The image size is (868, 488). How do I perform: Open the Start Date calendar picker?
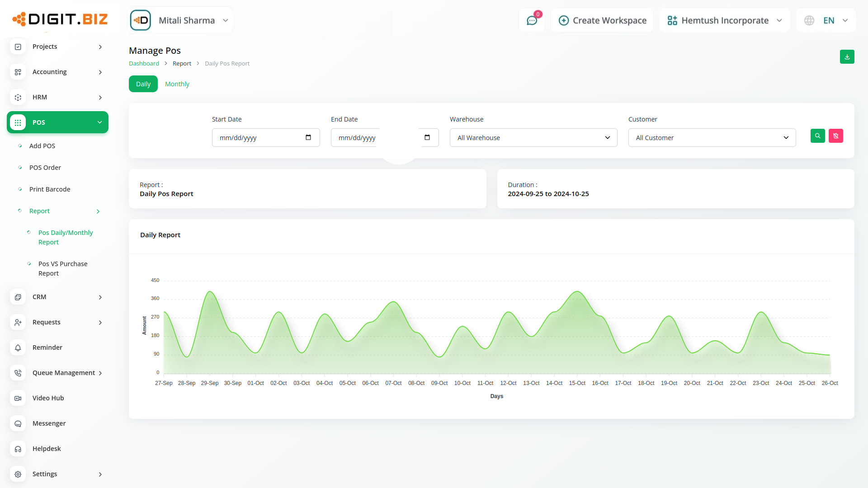coord(308,137)
